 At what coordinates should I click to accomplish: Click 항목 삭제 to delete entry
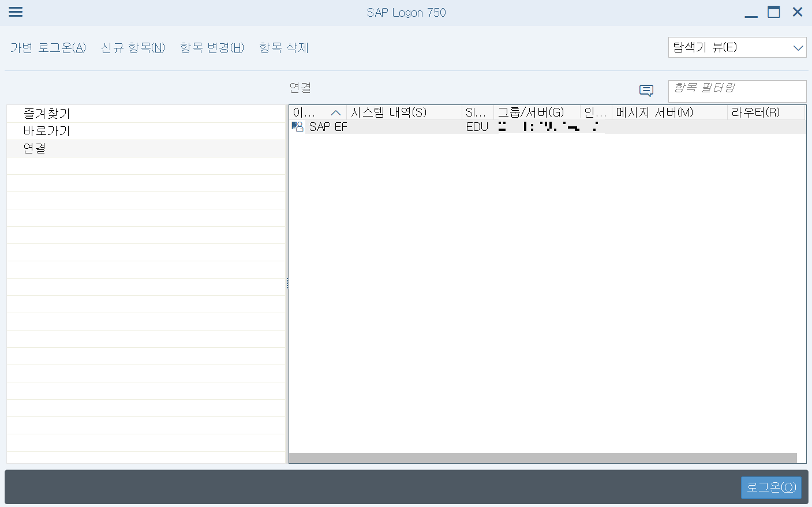pos(284,48)
